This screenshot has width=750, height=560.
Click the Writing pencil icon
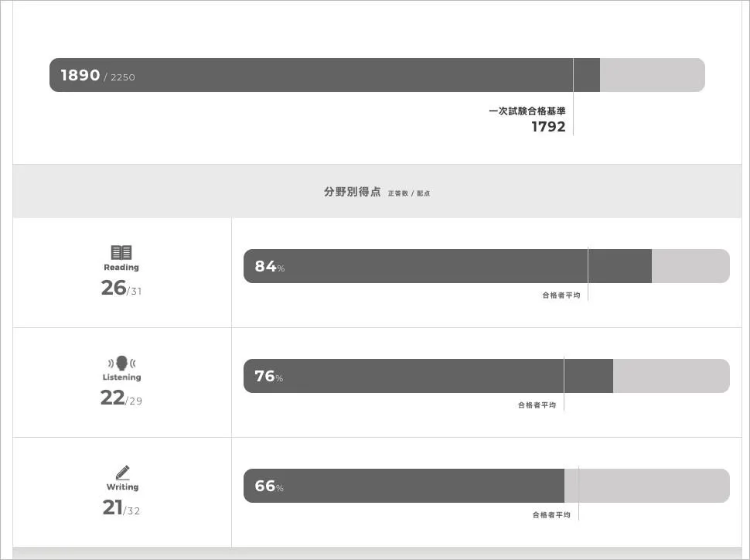(x=122, y=473)
